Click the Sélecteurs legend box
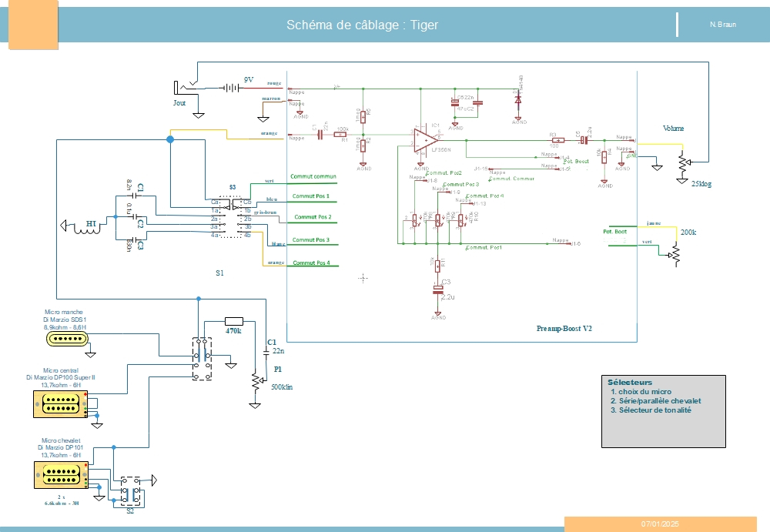Screen dimensions: 770x532 pos(663,411)
